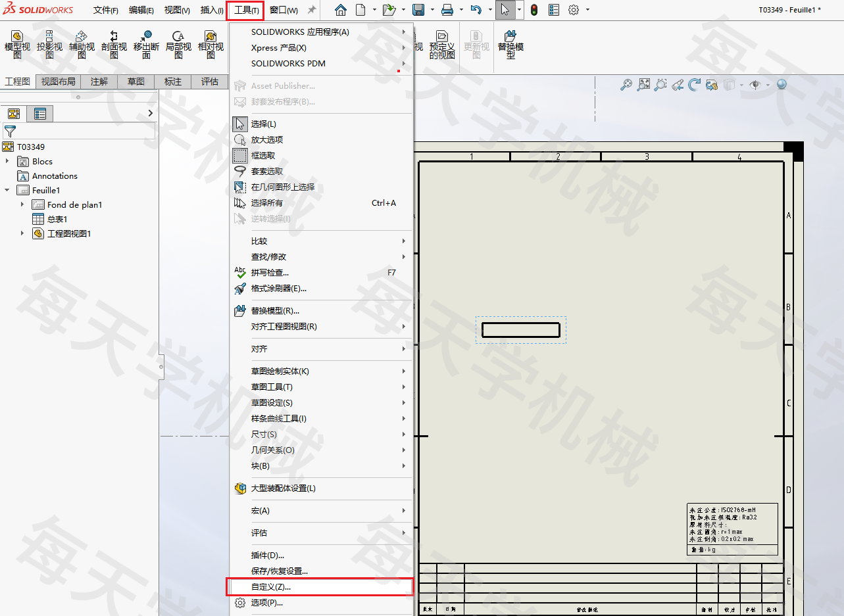This screenshot has width=844, height=616.
Task: Choose 插件(D)... in the Tools menu
Action: pos(320,555)
